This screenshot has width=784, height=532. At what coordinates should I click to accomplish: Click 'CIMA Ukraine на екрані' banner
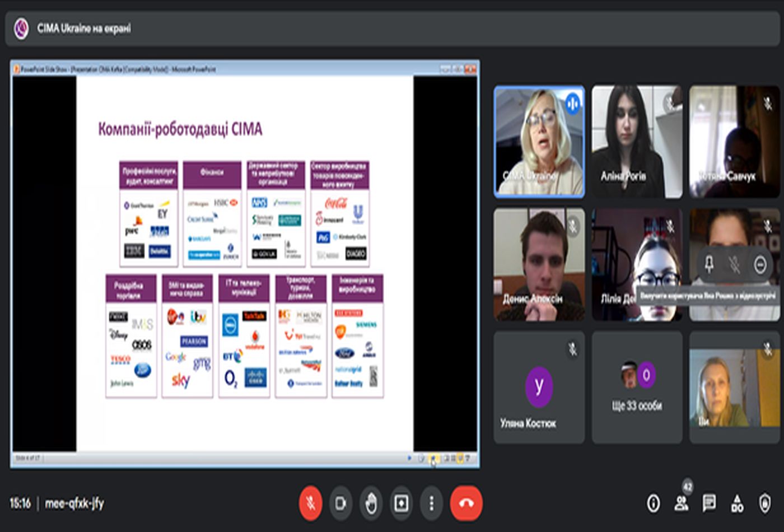84,28
